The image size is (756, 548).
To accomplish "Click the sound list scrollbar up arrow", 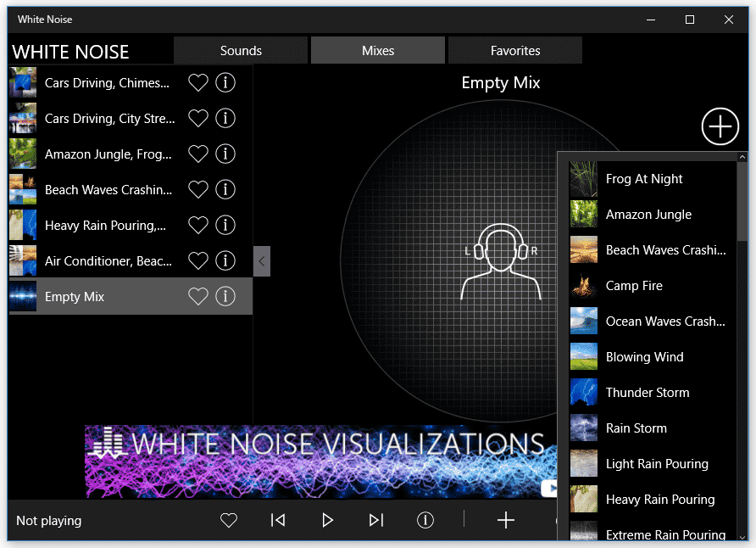I will pos(742,157).
